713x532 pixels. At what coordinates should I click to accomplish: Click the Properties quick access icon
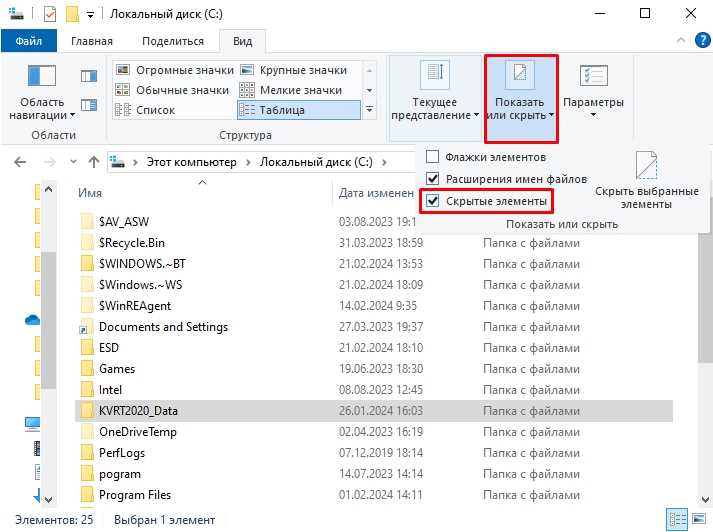pyautogui.click(x=50, y=14)
